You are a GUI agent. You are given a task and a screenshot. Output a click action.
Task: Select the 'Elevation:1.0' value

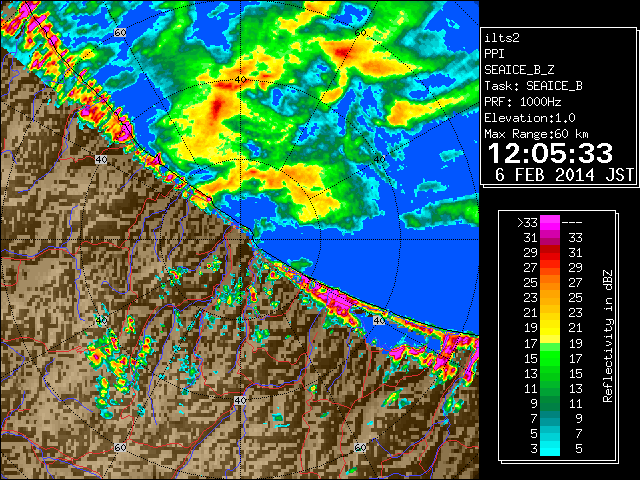[530, 118]
